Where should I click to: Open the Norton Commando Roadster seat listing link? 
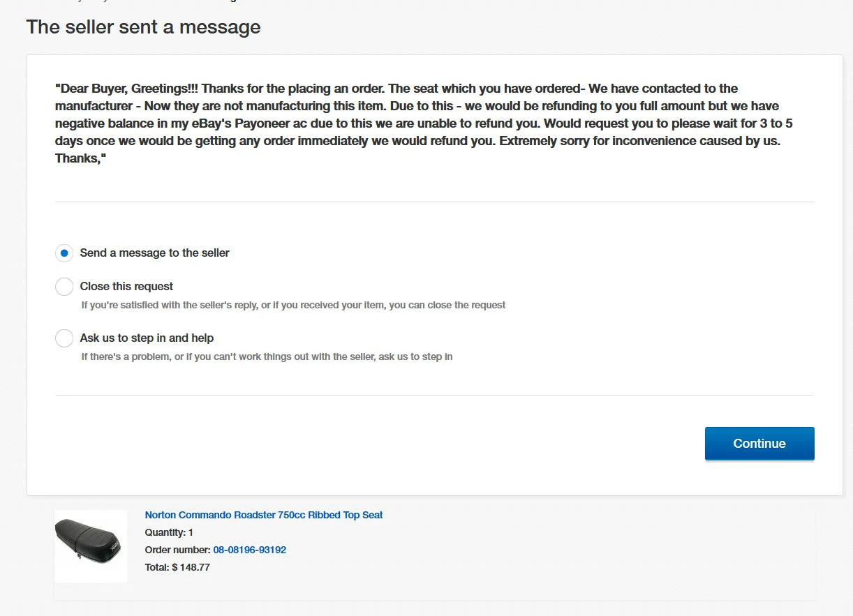pyautogui.click(x=264, y=515)
